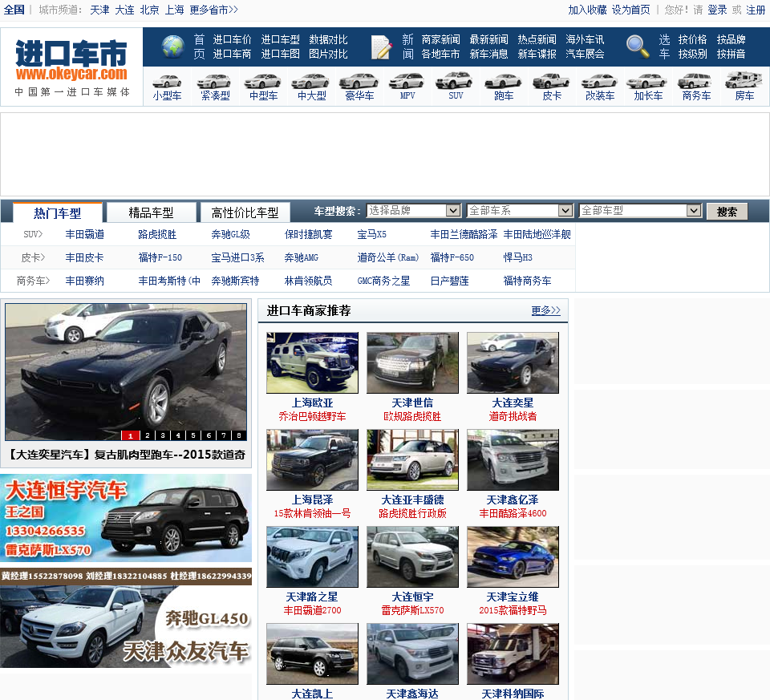Open the 天津路之星 Prado thumbnail
Screen dimensions: 770x700
(312, 557)
